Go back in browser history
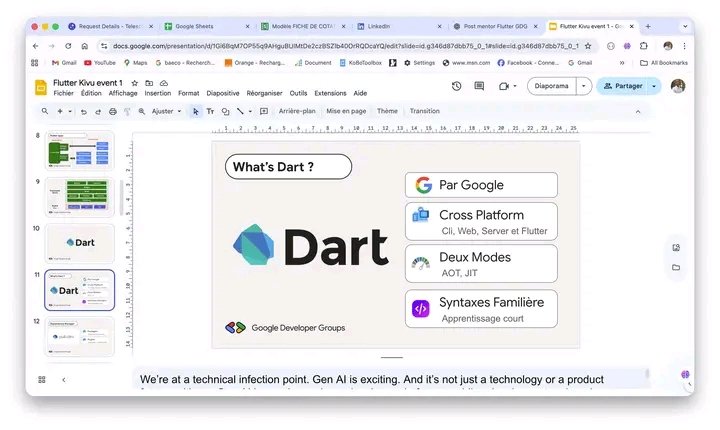Screen dimensions: 720x430 (x=35, y=46)
